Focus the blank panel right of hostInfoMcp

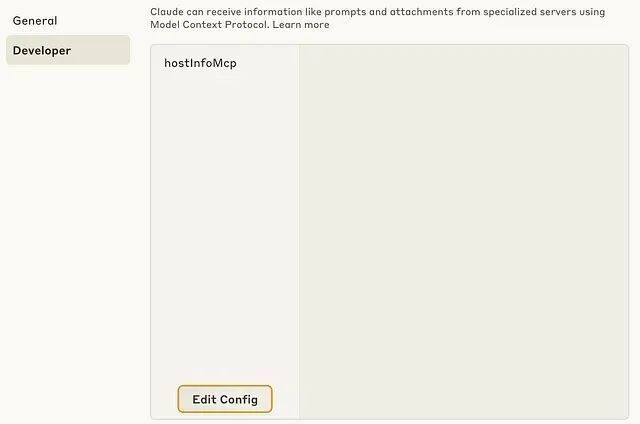463,231
